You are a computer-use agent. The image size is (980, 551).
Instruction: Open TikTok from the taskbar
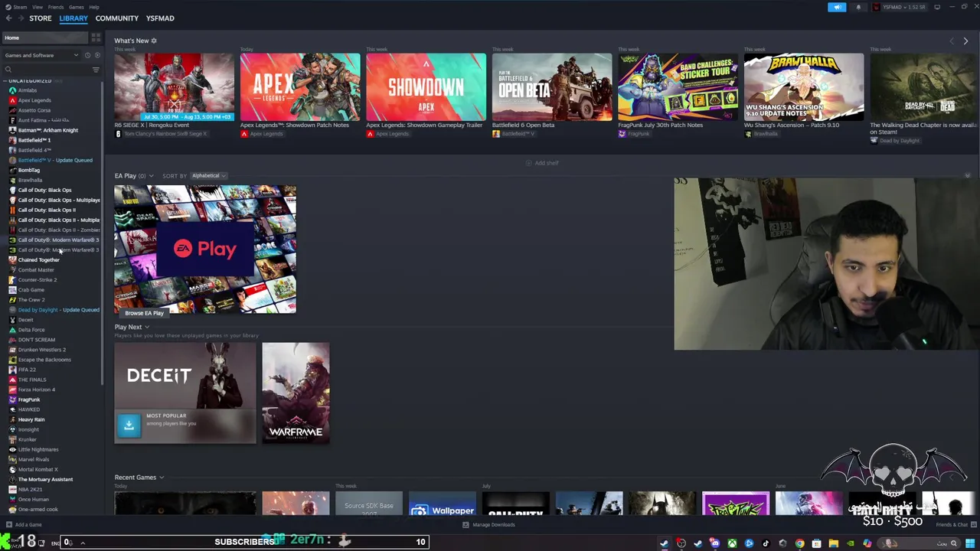point(766,543)
